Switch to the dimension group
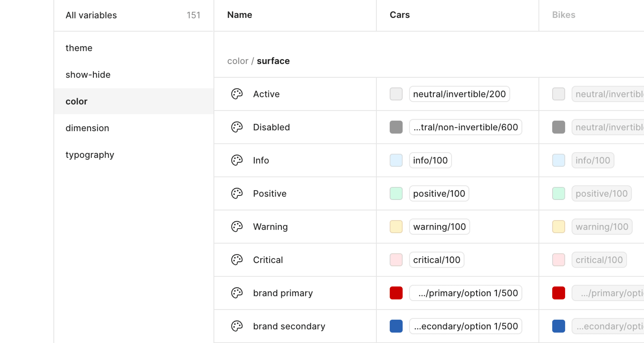The width and height of the screenshot is (644, 343). 87,128
